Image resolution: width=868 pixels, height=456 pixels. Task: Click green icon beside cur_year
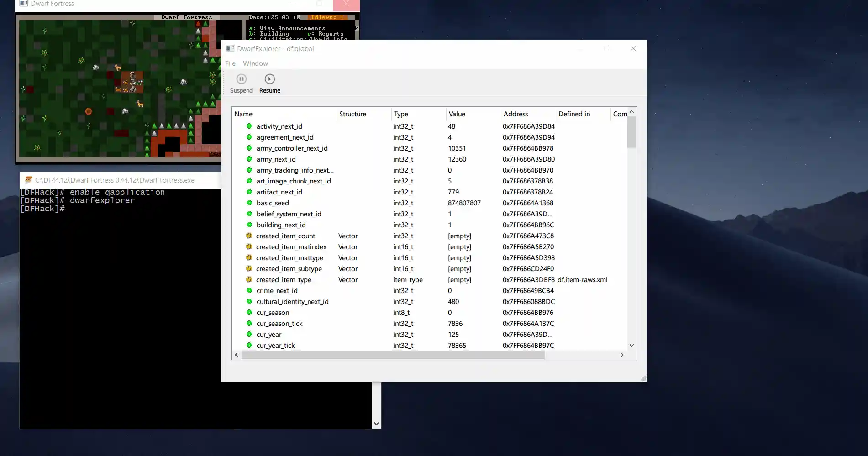pyautogui.click(x=249, y=335)
